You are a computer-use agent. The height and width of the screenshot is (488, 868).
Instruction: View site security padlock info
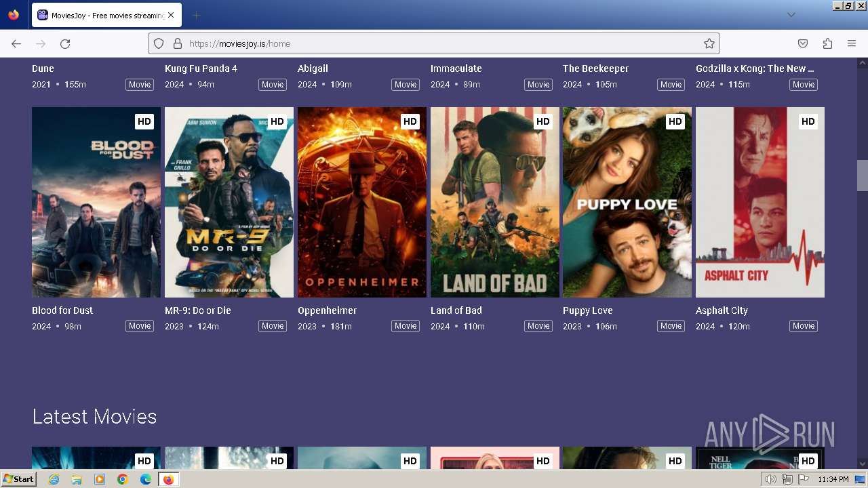click(178, 43)
